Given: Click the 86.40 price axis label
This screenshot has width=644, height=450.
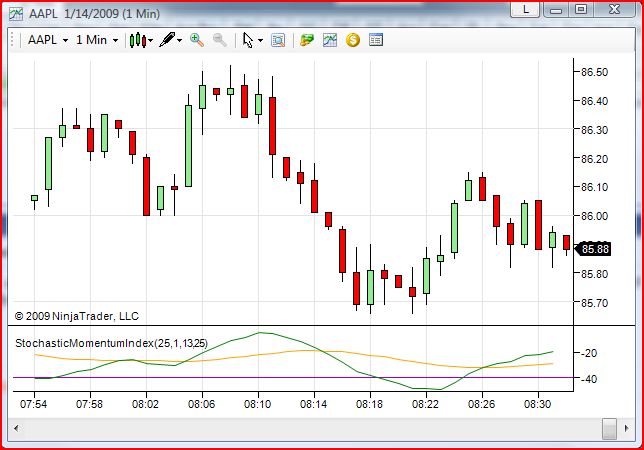Looking at the screenshot, I should (x=594, y=101).
